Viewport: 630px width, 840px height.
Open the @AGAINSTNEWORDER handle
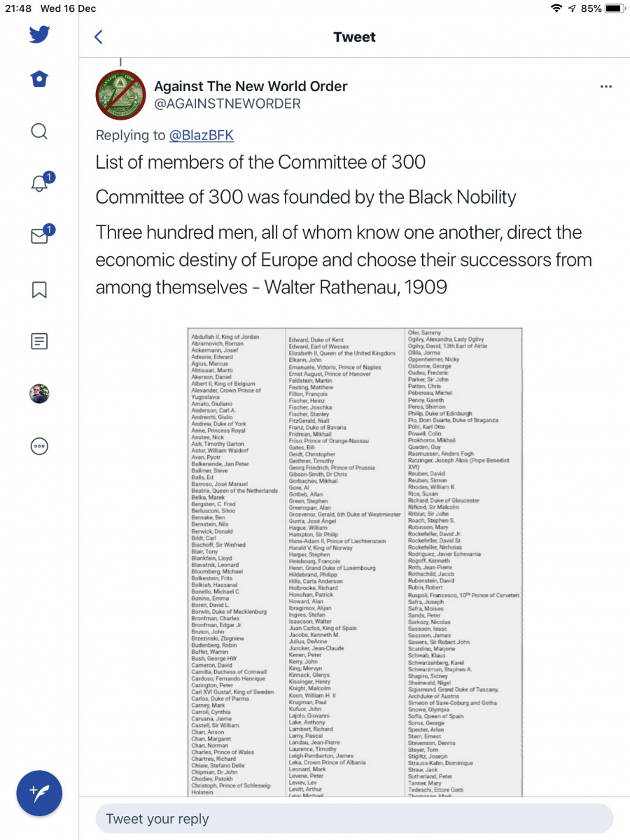click(227, 104)
